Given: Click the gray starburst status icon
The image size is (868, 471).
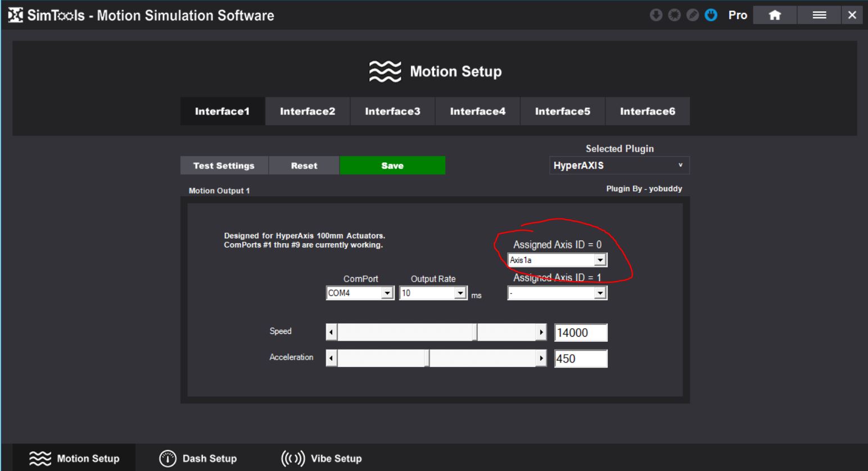Looking at the screenshot, I should pos(675,15).
